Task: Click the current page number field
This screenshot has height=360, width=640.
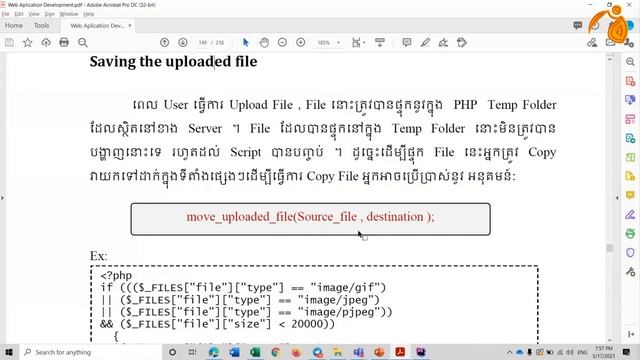Action: [203, 42]
